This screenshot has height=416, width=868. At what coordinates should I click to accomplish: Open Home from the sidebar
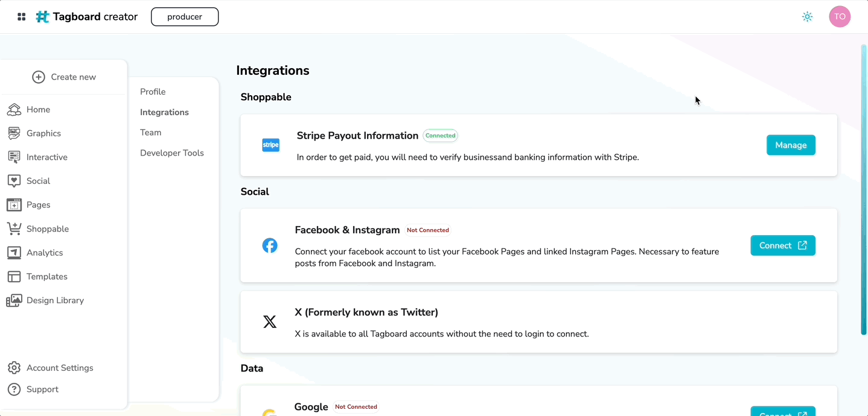click(x=38, y=110)
